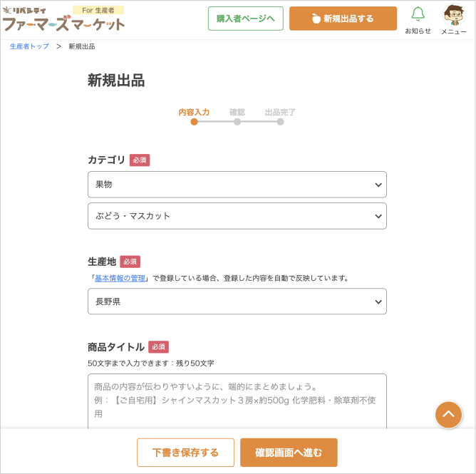Click the 出品完了 step indicator dot
The width and height of the screenshot is (476, 474).
click(x=280, y=122)
